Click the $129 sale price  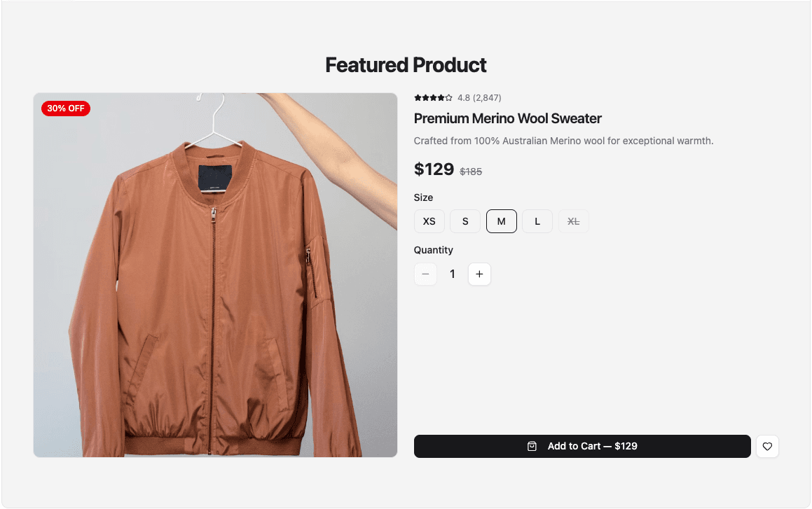click(434, 169)
